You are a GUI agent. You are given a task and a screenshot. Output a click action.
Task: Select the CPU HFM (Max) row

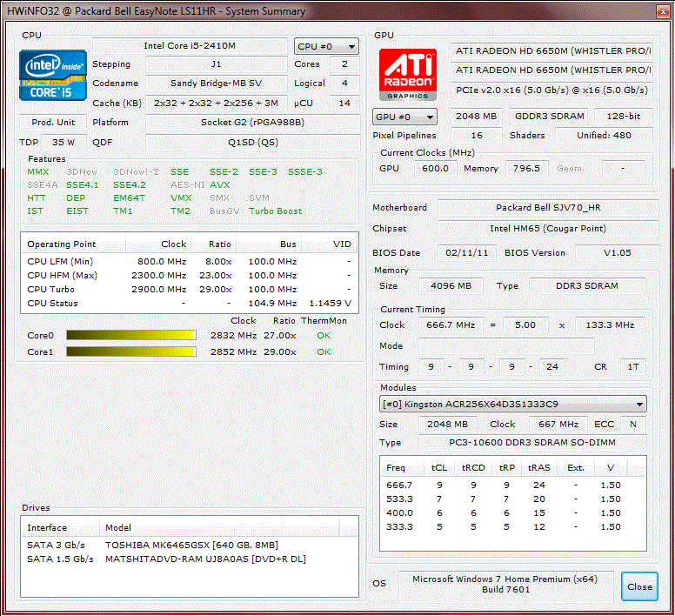(x=189, y=275)
